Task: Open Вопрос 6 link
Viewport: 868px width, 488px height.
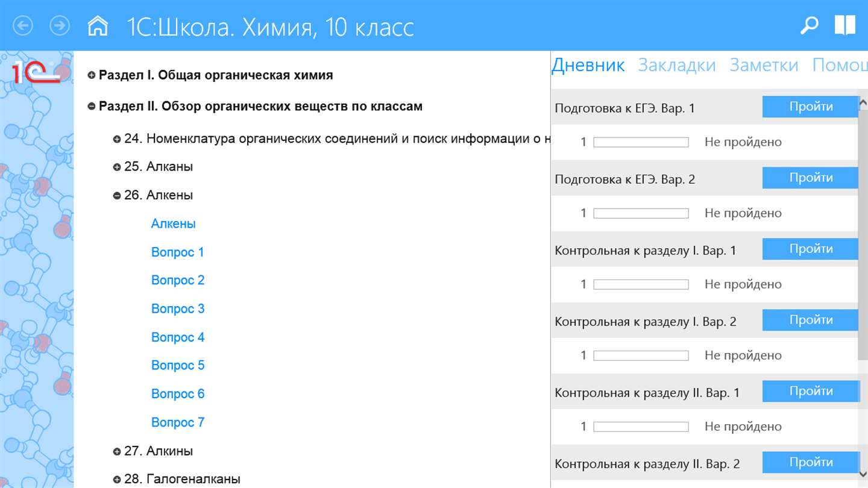Action: pyautogui.click(x=178, y=393)
